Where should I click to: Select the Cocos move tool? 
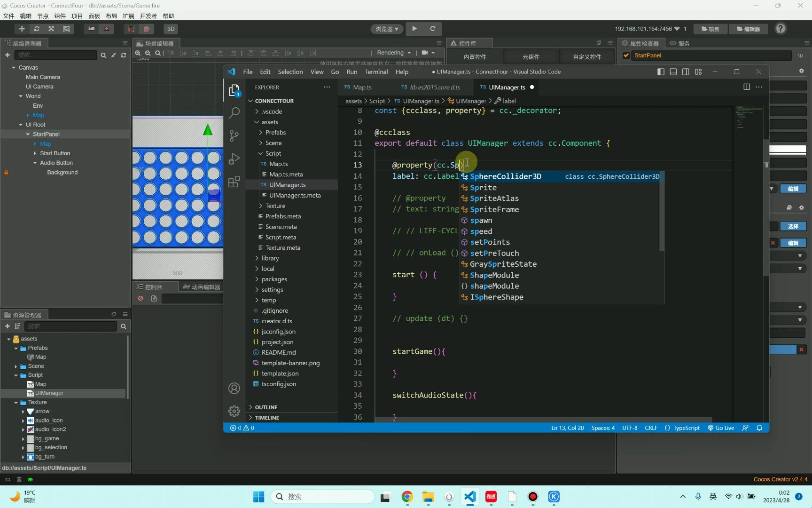pos(22,29)
